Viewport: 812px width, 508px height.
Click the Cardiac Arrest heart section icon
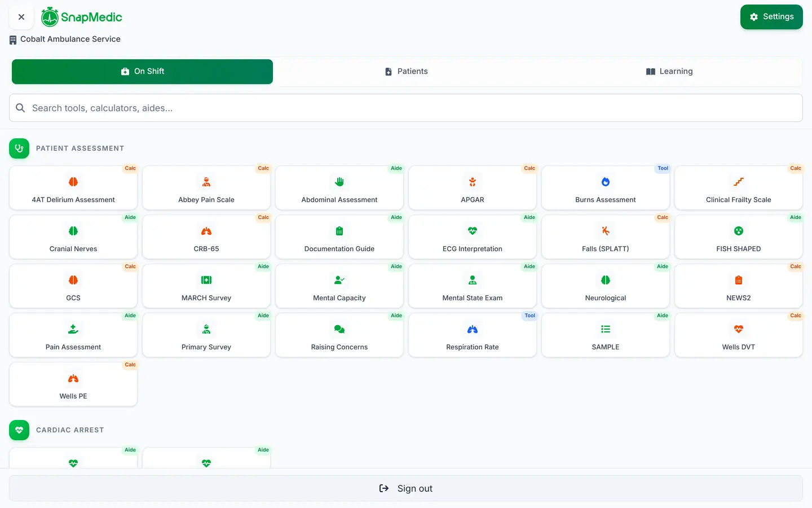[19, 430]
